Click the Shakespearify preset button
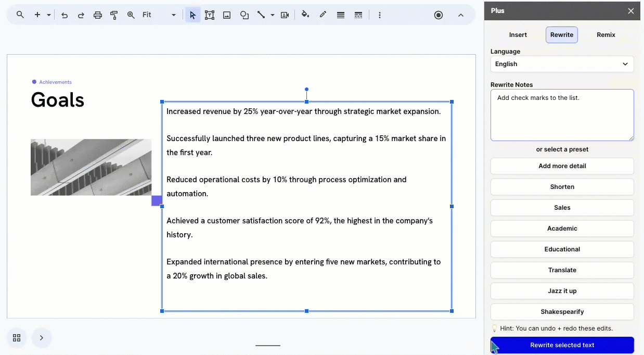Viewport: 644px width, 355px height. 562,312
